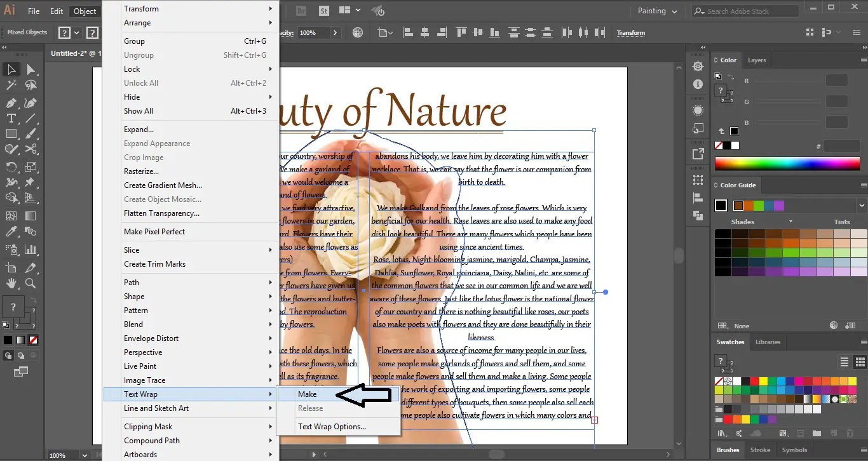The image size is (868, 461).
Task: Choose Make from Text Wrap submenu
Action: (x=308, y=394)
